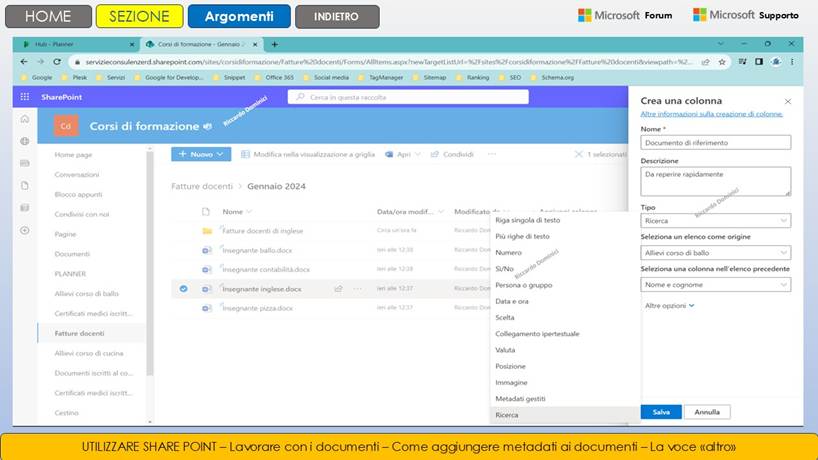The width and height of the screenshot is (818, 460).
Task: Pick Data e ora from the type list
Action: tap(512, 301)
